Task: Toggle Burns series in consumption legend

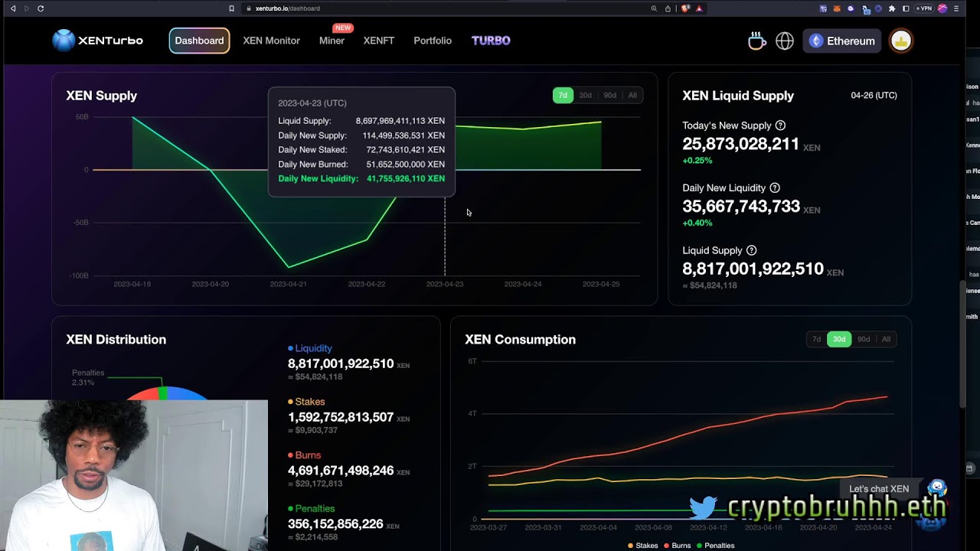Action: coord(677,546)
